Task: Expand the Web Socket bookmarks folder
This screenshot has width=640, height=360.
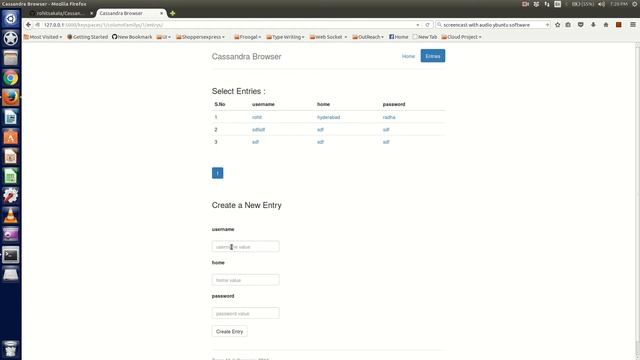Action: click(329, 37)
